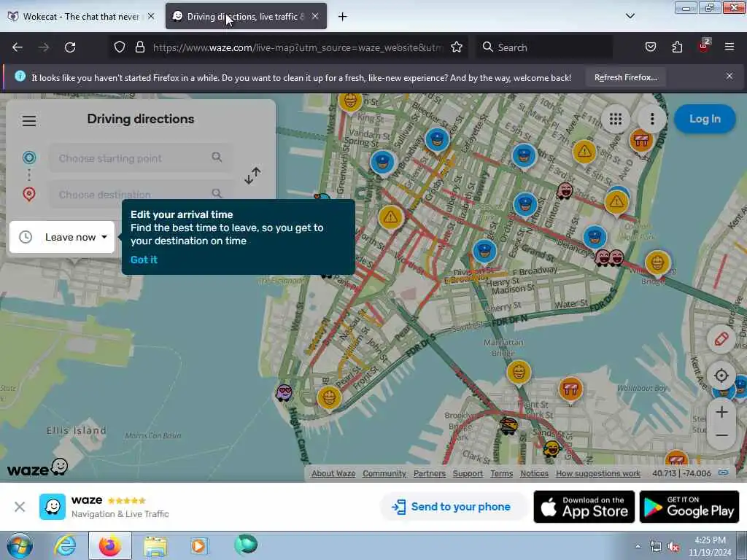The width and height of the screenshot is (747, 560).
Task: Open the Waze hamburger menu in directions panel
Action: point(29,120)
